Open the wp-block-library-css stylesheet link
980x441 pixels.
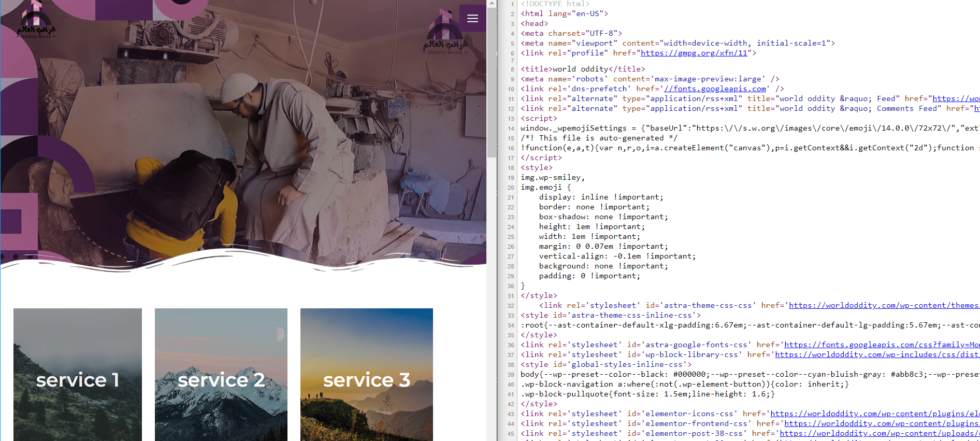click(877, 354)
